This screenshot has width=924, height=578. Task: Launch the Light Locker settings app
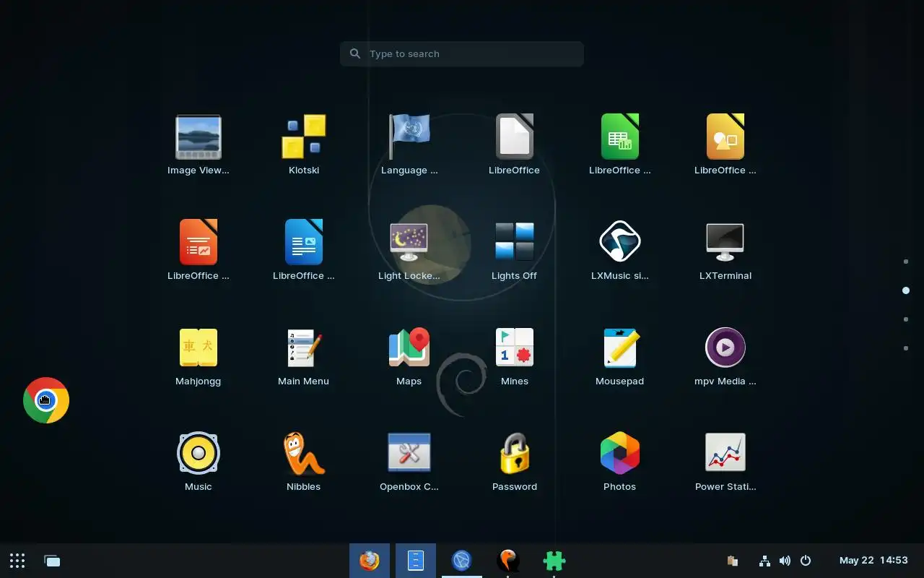click(409, 243)
